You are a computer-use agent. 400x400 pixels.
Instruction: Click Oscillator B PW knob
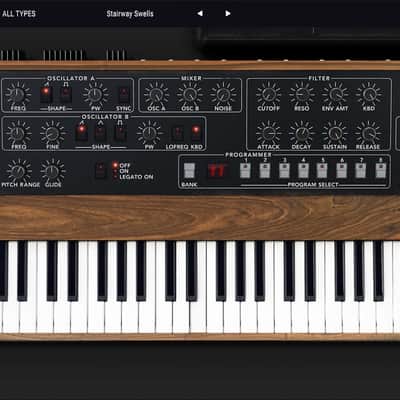[149, 133]
